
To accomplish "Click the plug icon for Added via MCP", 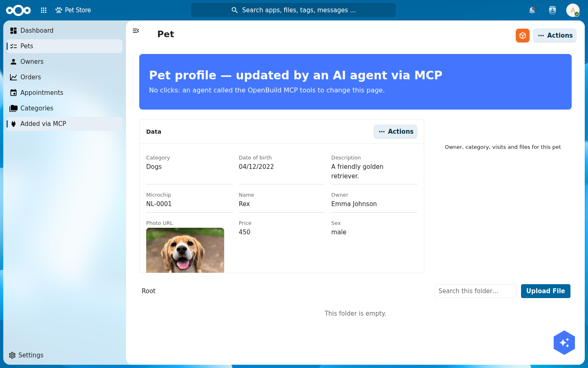I will point(13,124).
